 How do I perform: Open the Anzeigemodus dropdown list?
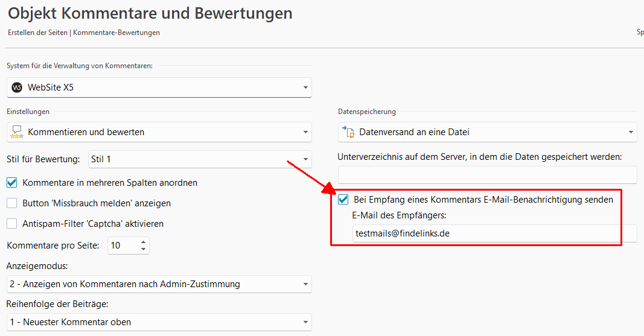[x=305, y=284]
